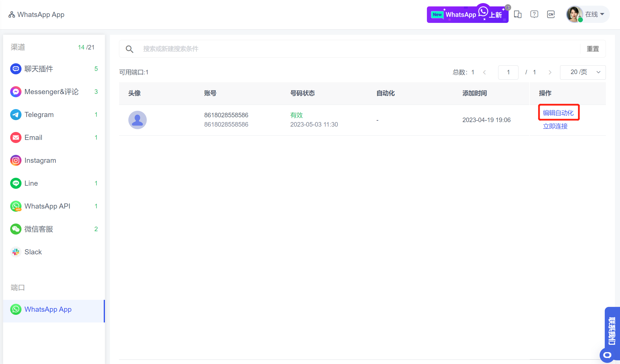Expand the online status dropdown
This screenshot has height=364, width=620.
click(x=595, y=14)
